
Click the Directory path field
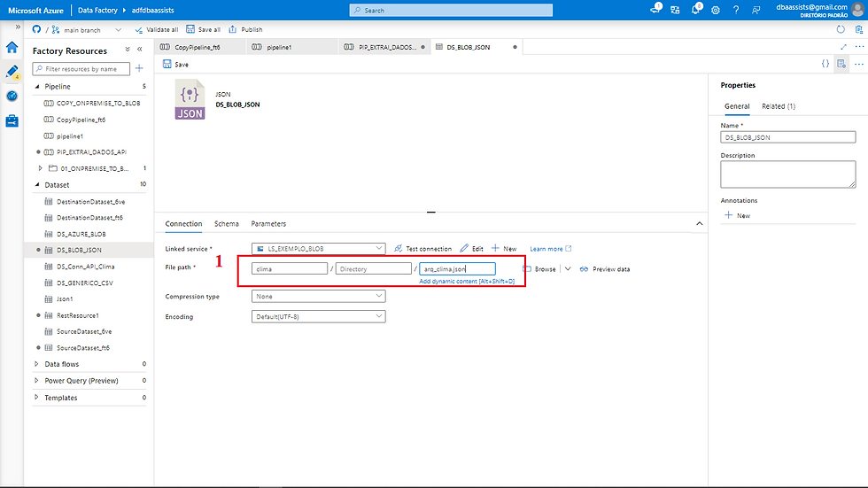click(x=374, y=269)
